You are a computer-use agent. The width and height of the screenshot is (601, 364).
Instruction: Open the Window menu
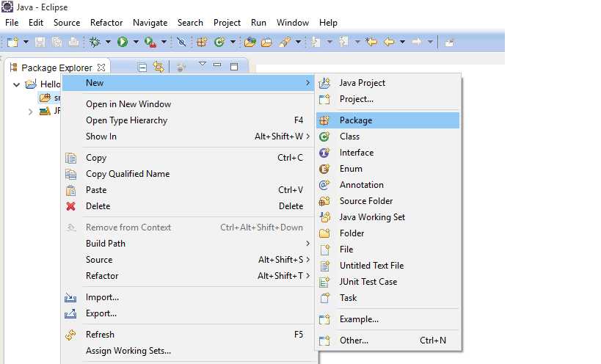[x=293, y=23]
